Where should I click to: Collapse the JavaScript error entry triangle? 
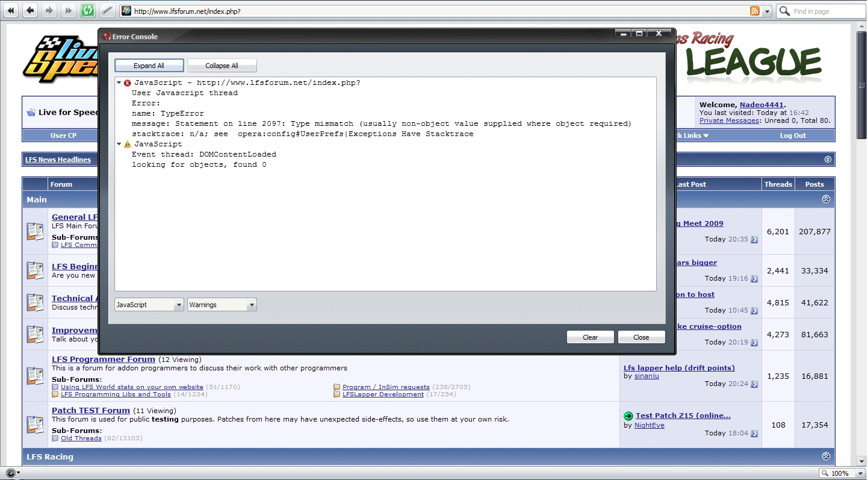(119, 83)
